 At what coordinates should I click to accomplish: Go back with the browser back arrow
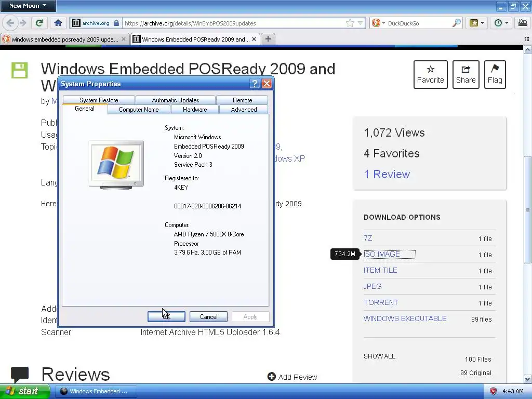tap(10, 23)
